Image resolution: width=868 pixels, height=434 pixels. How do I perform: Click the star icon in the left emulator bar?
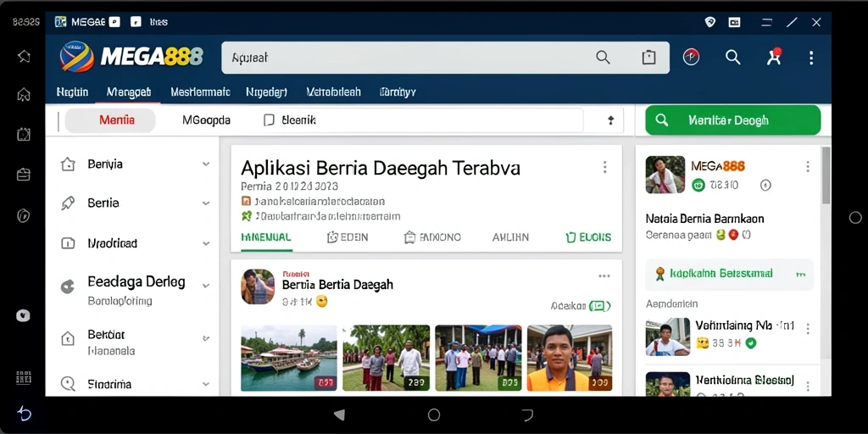pyautogui.click(x=23, y=56)
